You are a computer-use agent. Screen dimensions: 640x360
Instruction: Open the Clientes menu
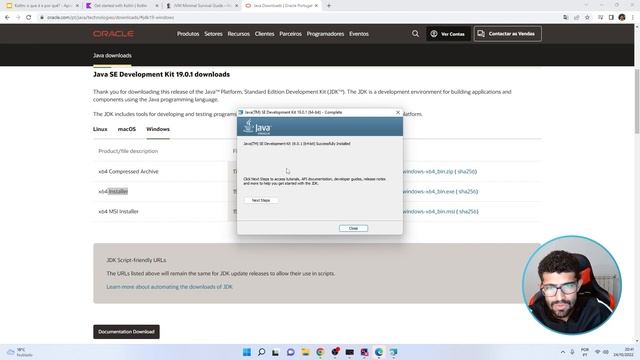pos(264,34)
